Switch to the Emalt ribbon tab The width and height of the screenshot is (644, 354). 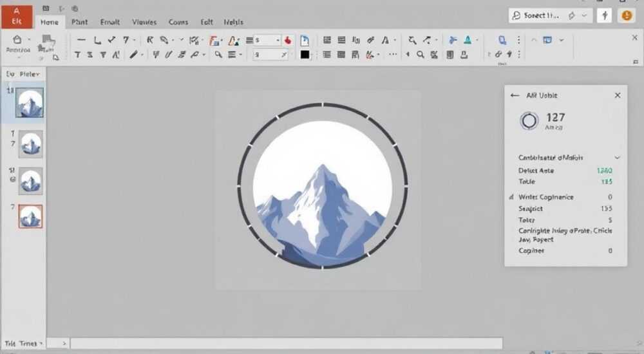click(x=109, y=22)
